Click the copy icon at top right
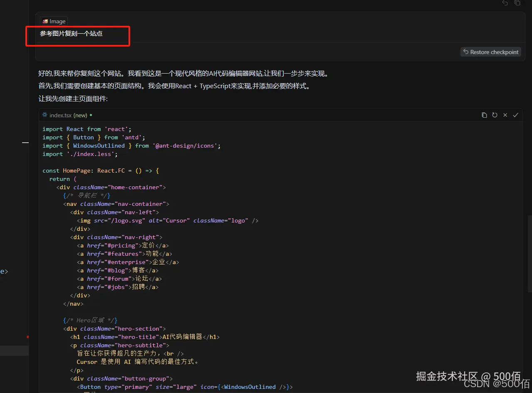Image resolution: width=532 pixels, height=393 pixels. point(517,3)
